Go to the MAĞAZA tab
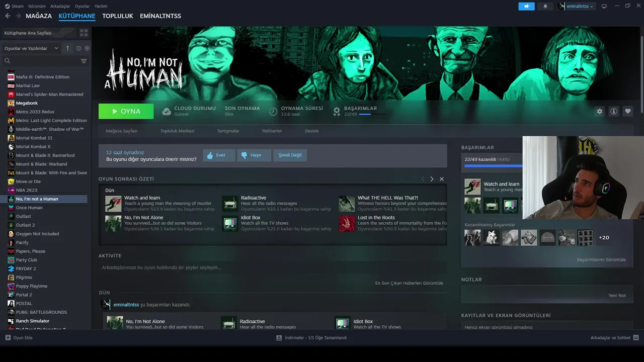 (x=39, y=16)
